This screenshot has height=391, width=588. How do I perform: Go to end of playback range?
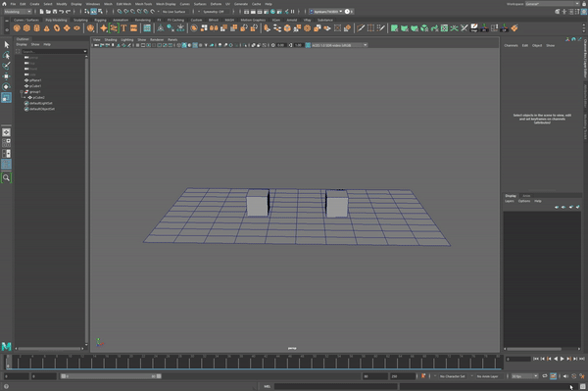[582, 359]
